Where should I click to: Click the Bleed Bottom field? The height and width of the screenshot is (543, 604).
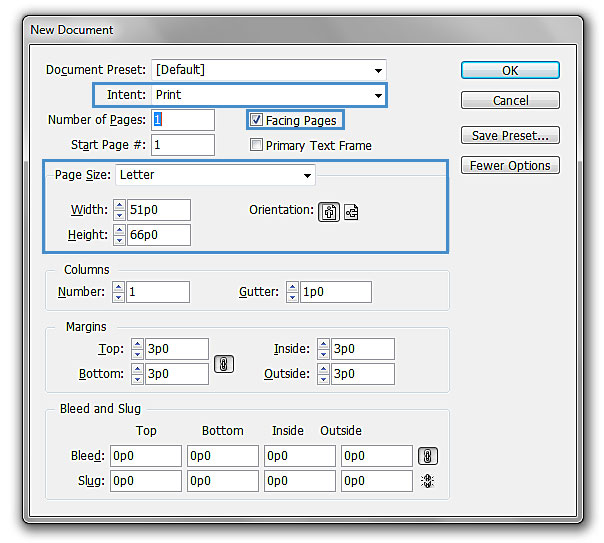click(x=223, y=456)
